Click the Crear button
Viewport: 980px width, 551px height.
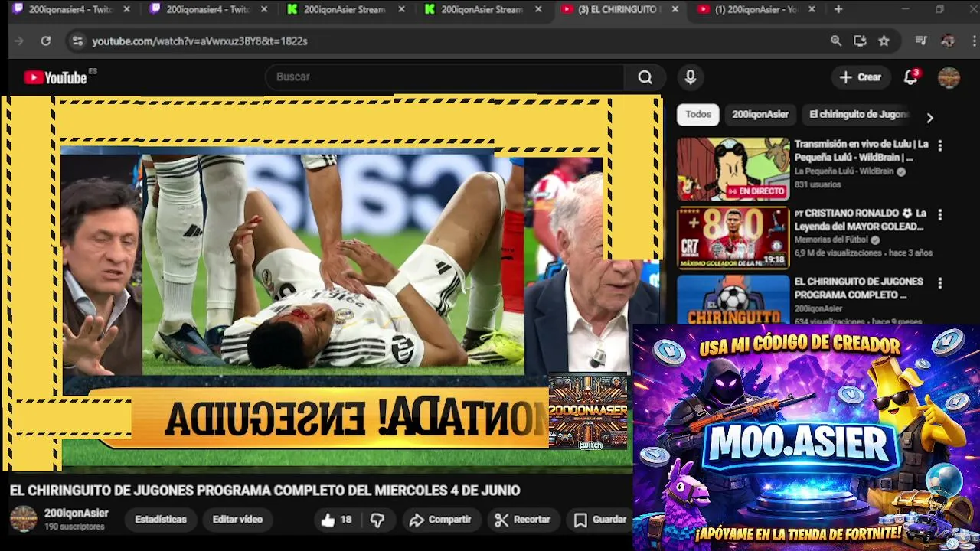(861, 77)
